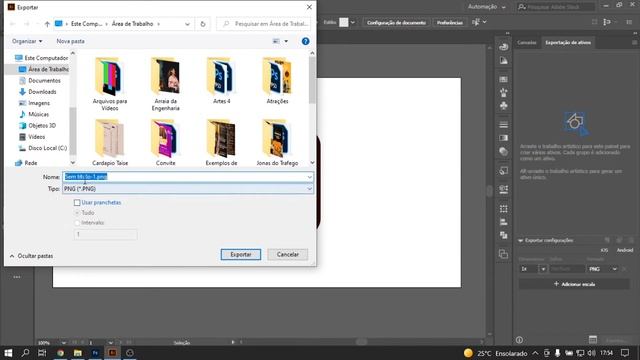The width and height of the screenshot is (640, 360).
Task: Expand address bar previous locations dropdown
Action: pyautogui.click(x=187, y=24)
